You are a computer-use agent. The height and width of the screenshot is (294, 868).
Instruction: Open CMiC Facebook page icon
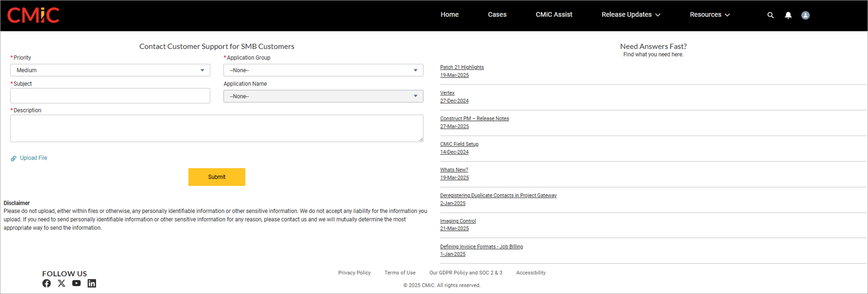coord(47,283)
